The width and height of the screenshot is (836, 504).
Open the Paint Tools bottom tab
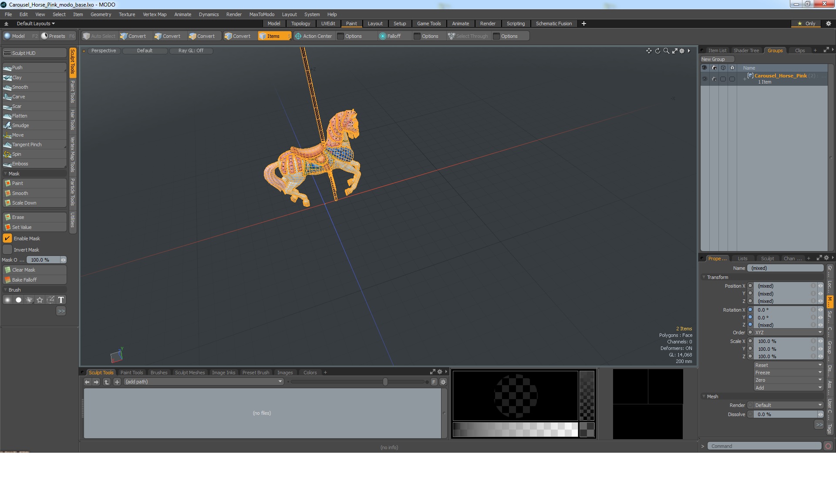click(x=131, y=373)
